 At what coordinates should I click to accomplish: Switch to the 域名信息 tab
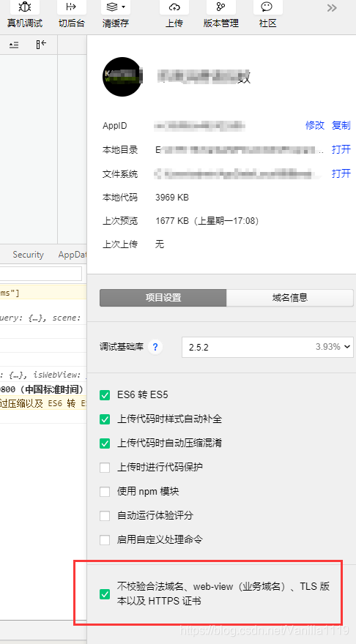point(290,298)
